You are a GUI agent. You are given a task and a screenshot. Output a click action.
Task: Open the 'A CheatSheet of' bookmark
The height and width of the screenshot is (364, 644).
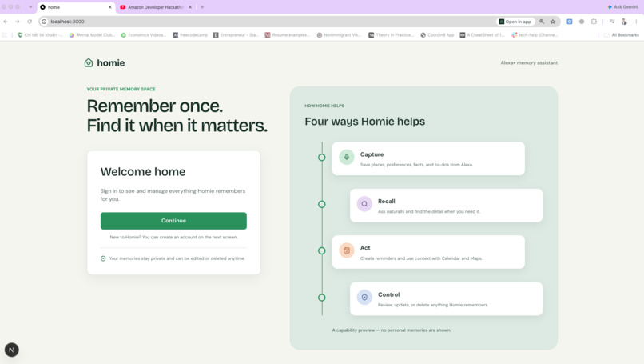pos(482,35)
